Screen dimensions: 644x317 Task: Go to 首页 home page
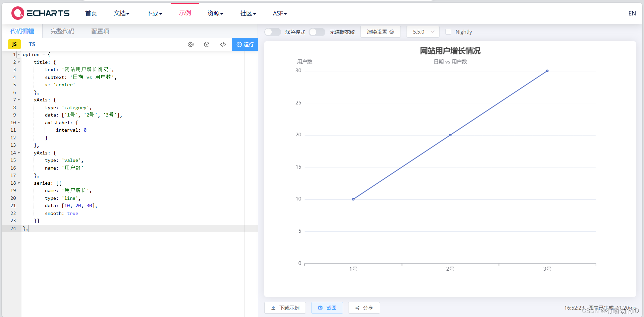click(91, 13)
